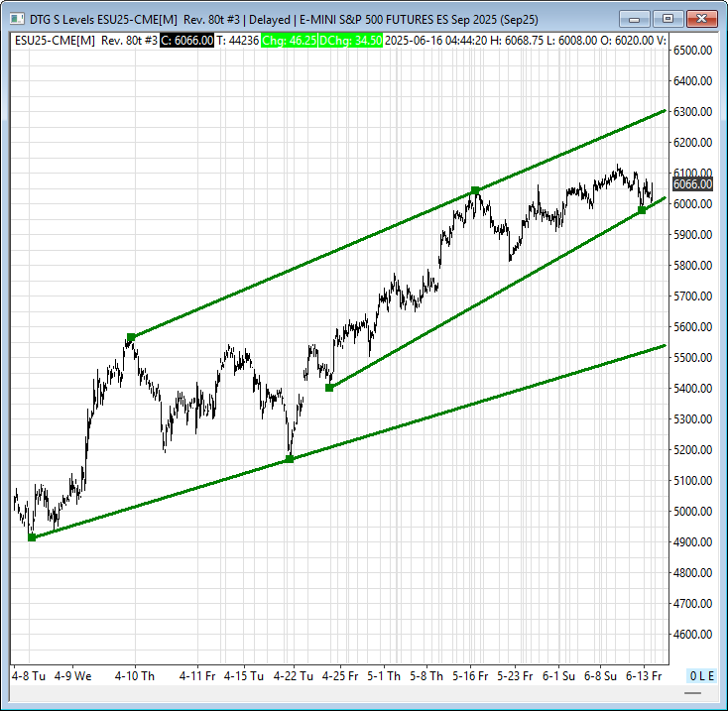Screen dimensions: 728x711
Task: Click the symbol text ESU25-CME[M] in header
Action: (x=55, y=41)
